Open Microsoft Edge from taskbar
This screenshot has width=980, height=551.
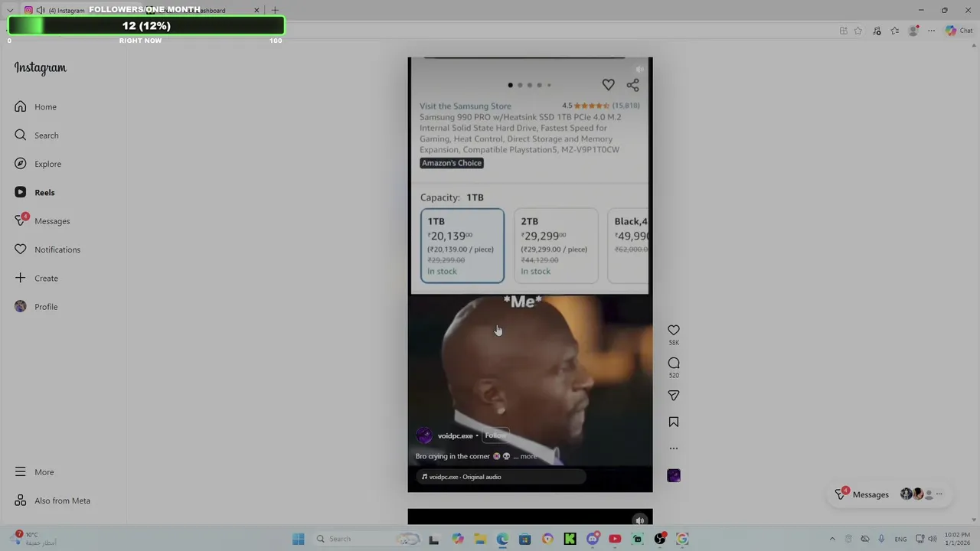tap(502, 539)
